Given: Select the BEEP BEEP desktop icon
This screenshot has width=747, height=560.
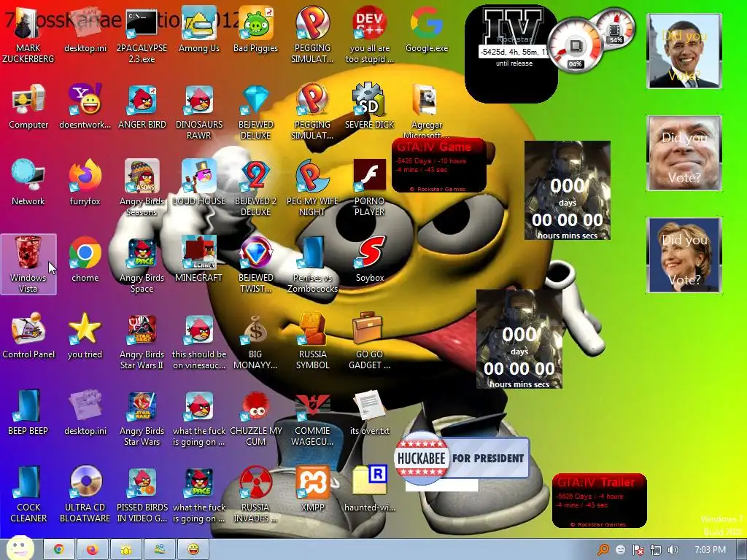Looking at the screenshot, I should click(x=28, y=413).
